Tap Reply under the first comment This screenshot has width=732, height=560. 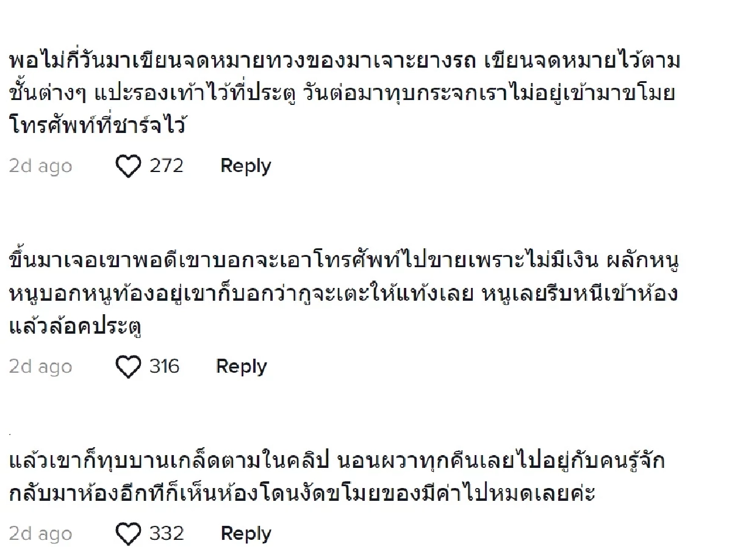point(245,166)
